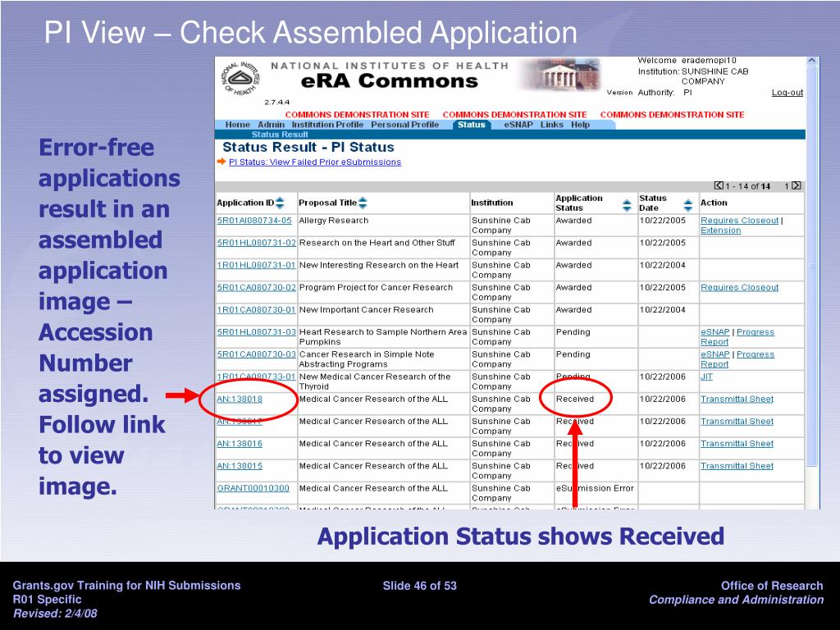840x630 pixels.
Task: Click the "Status Result - PI Status" heading
Action: [x=308, y=148]
